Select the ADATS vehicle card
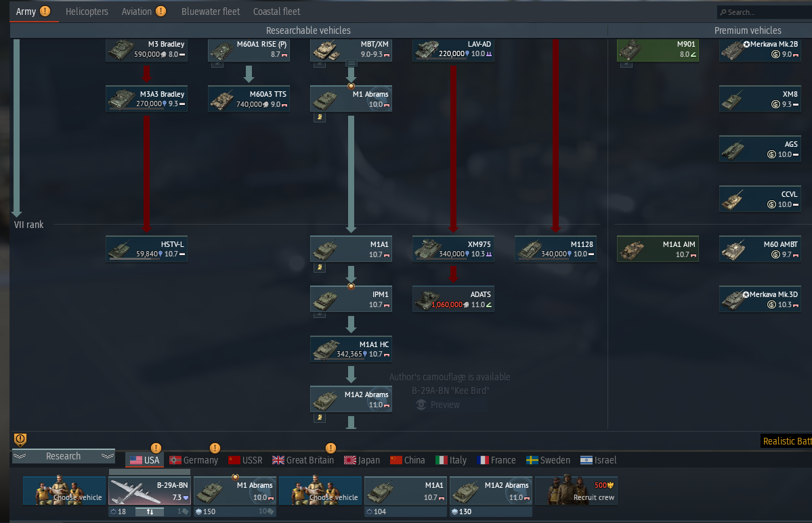Viewport: 812px width, 523px height. coord(453,299)
